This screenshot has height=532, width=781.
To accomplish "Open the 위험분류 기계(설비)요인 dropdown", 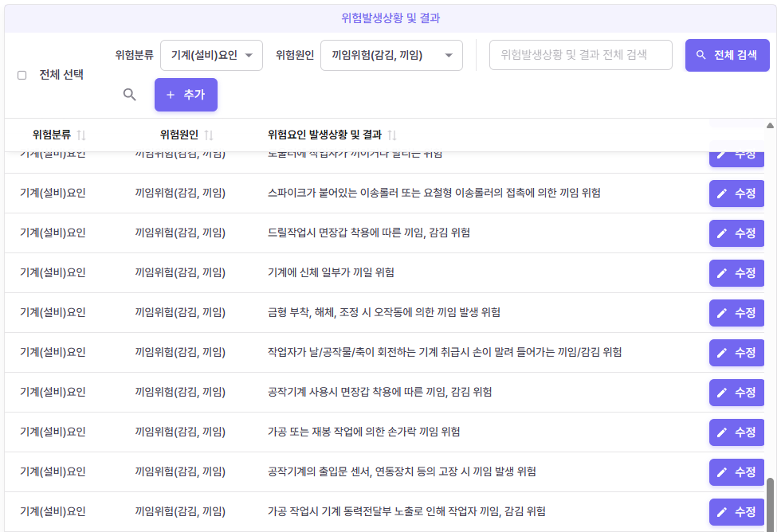I will click(211, 56).
